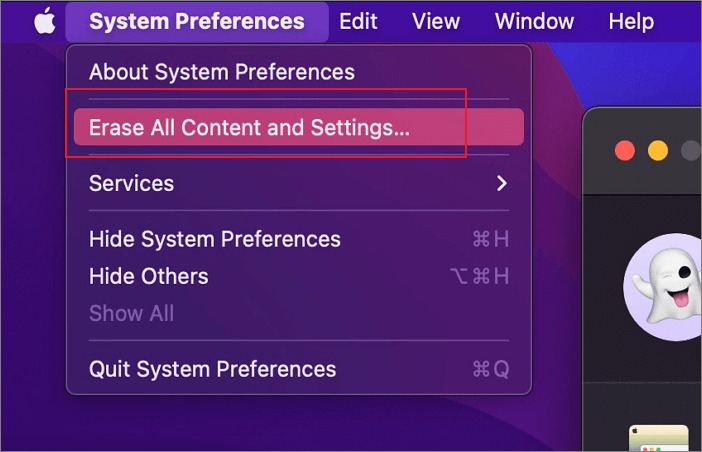Click the gray zoom window button
702x452 pixels.
pyautogui.click(x=691, y=150)
